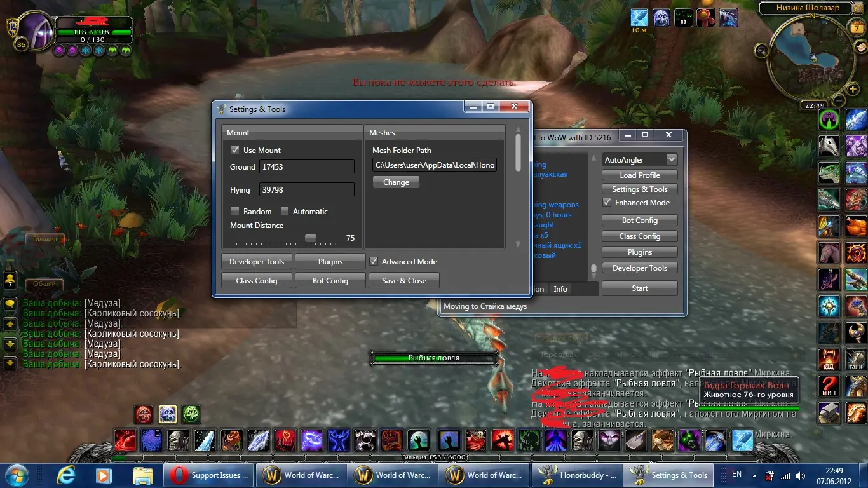Click Class Config button in Honorbuddy
Screen dimensions: 868x488
click(x=640, y=236)
